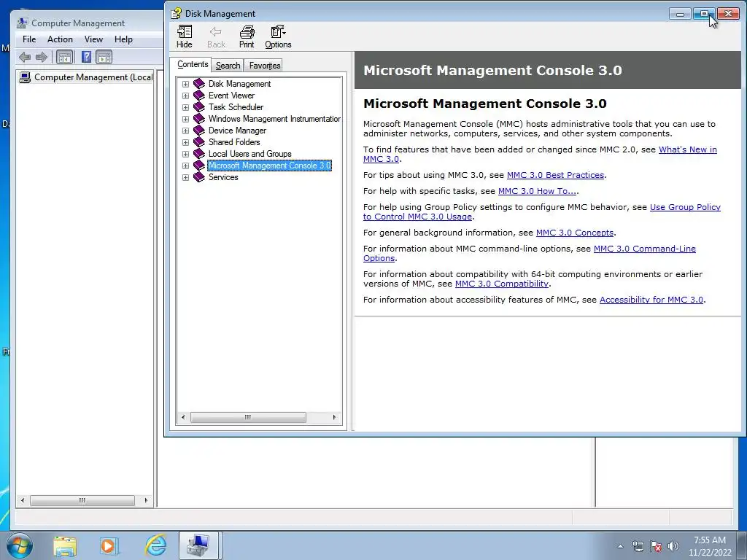Screen dimensions: 747x560
Task: Click the Microsoft Management Console 3.0 book icon
Action: tap(199, 166)
